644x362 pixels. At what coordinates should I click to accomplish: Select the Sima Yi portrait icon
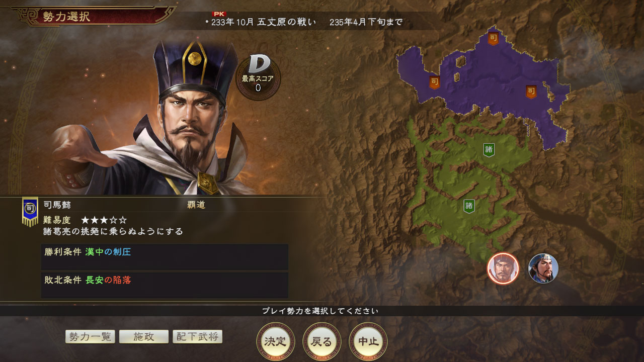(x=503, y=268)
